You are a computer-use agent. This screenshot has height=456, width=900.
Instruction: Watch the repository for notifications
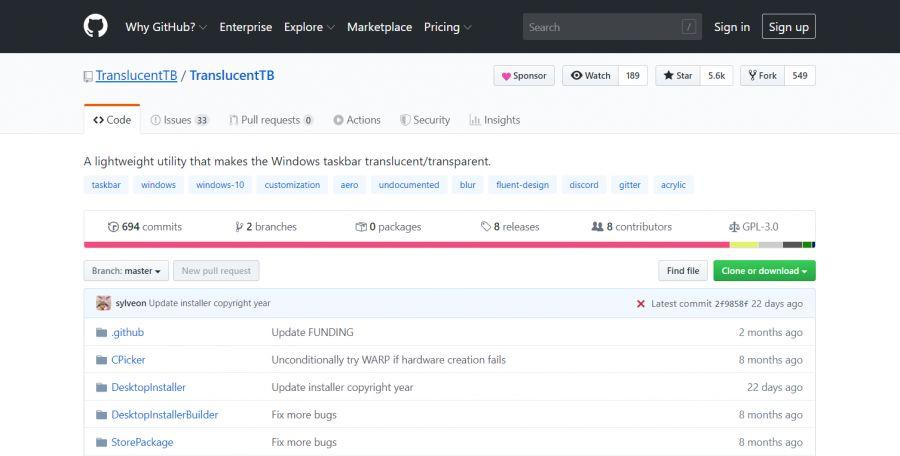click(x=591, y=76)
